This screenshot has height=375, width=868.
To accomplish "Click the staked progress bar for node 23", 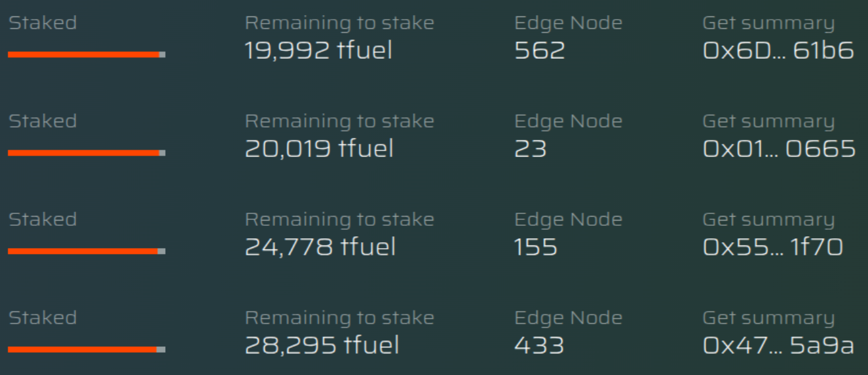I will click(86, 152).
